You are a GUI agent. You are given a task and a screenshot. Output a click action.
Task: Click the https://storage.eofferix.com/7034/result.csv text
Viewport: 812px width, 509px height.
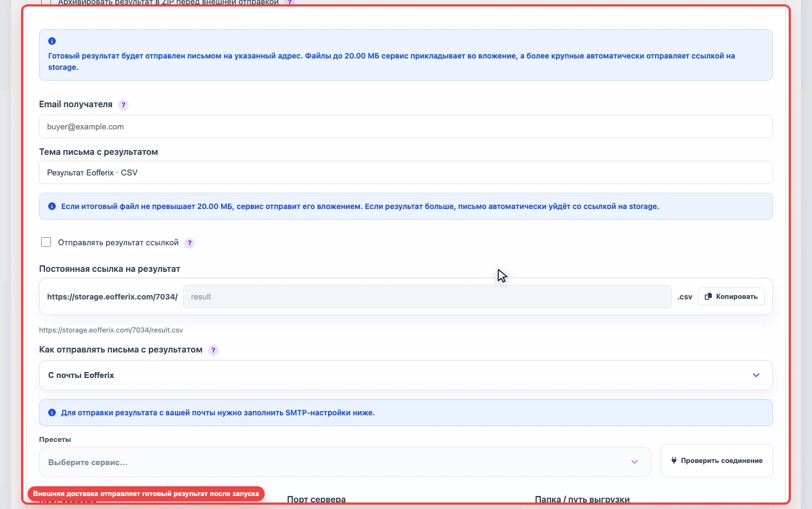coord(111,330)
